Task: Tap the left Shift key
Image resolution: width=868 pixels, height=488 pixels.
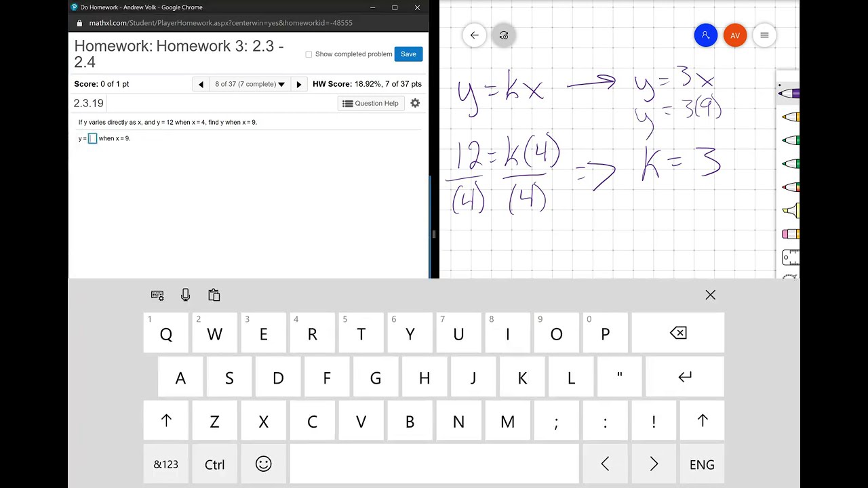Action: pos(166,421)
